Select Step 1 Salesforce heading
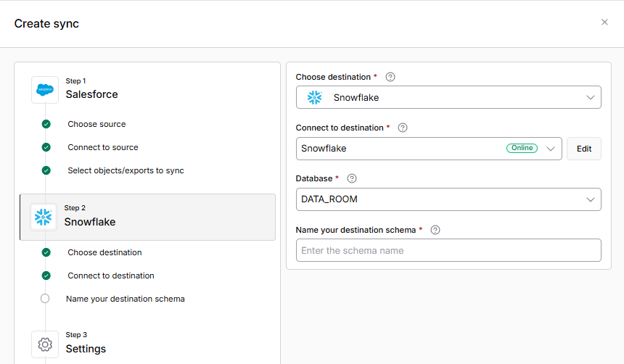 click(x=91, y=94)
